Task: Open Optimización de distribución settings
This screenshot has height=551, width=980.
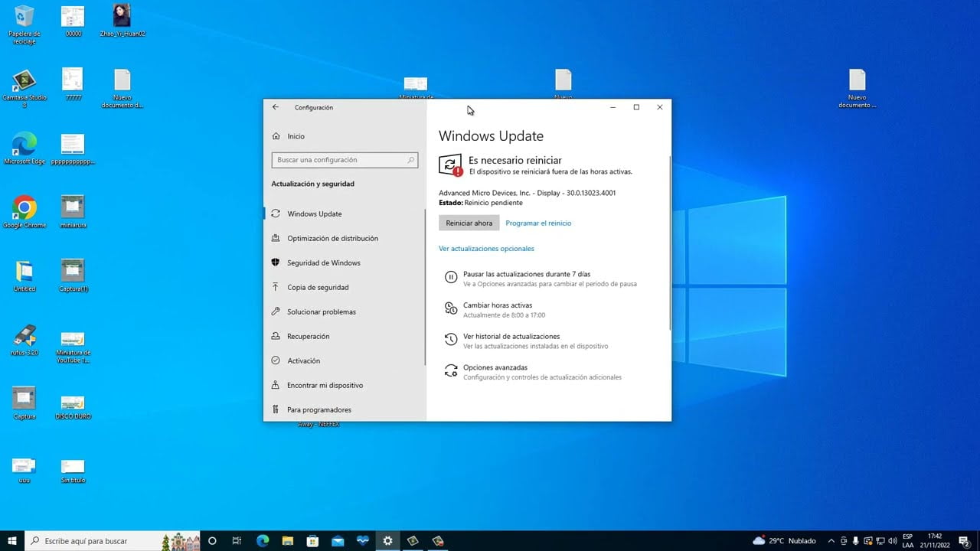Action: (332, 238)
